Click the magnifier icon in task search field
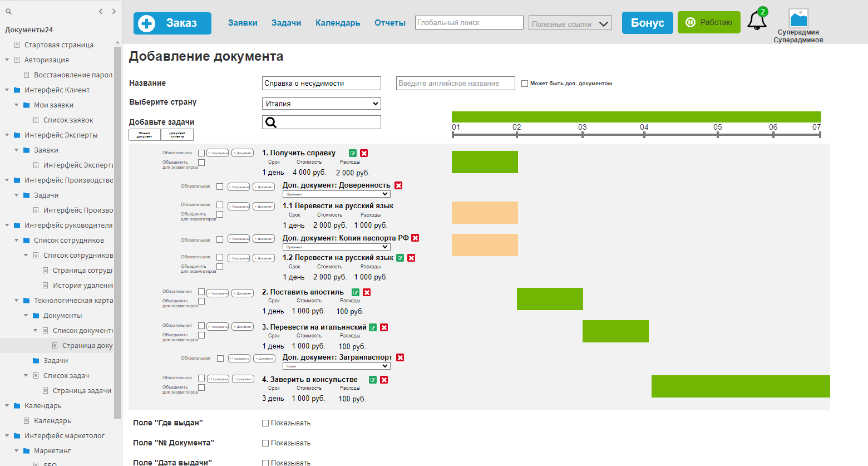This screenshot has width=868, height=466. point(271,122)
